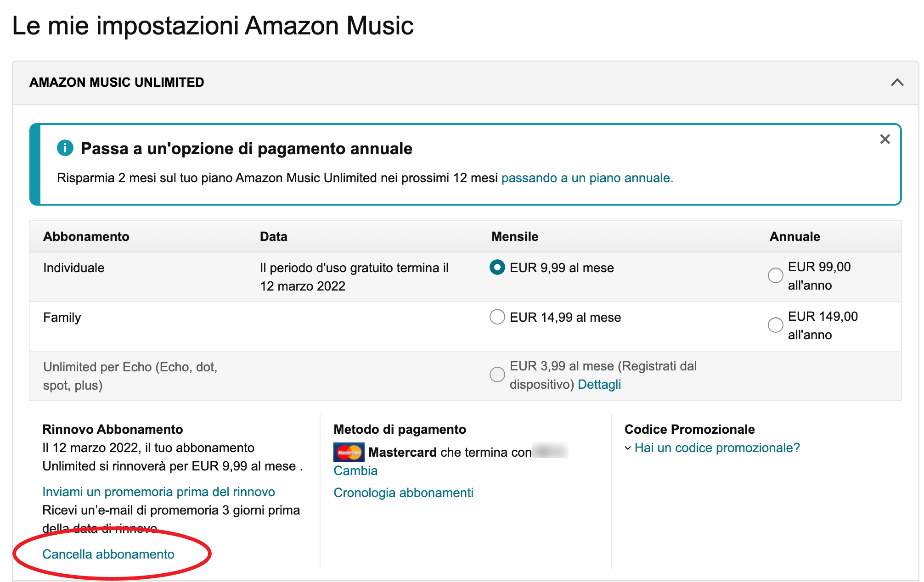Choose Family EUR 14,99 al mese plan
924x582 pixels.
pos(497,317)
